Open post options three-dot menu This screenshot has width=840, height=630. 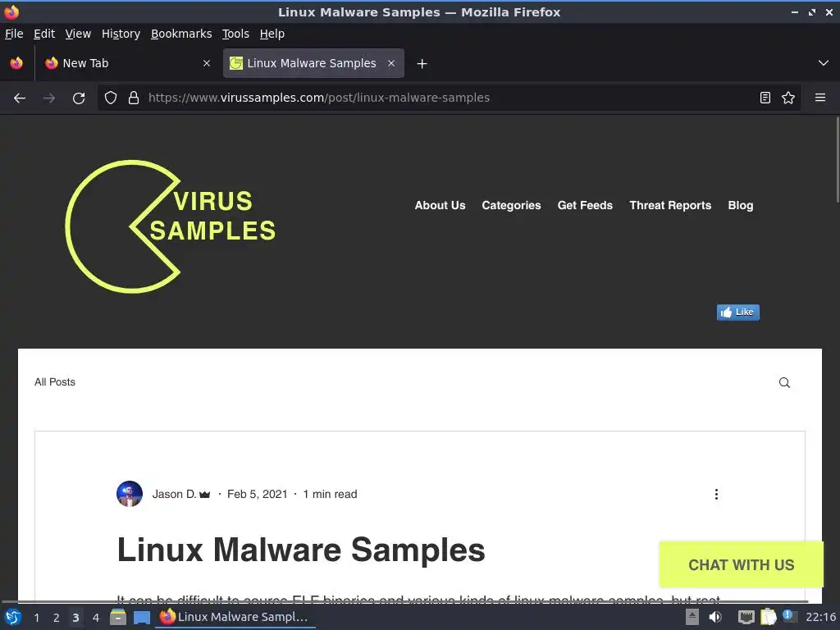tap(716, 494)
